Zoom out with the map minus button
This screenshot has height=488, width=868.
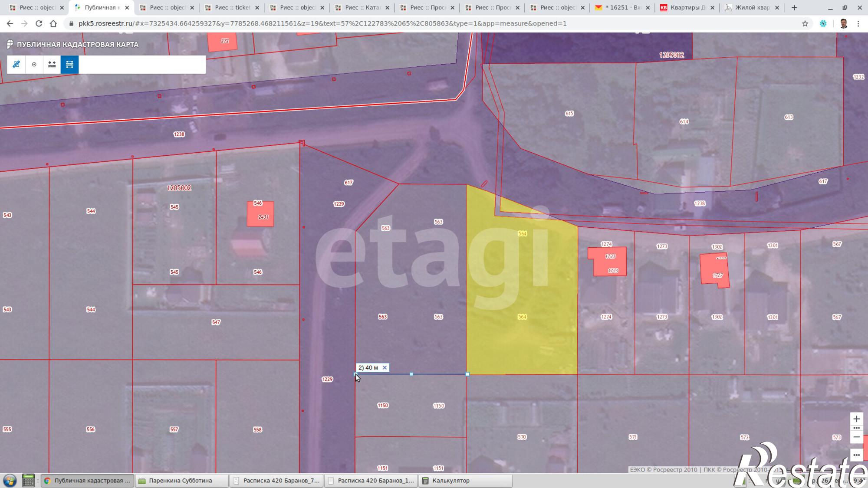pos(856,437)
